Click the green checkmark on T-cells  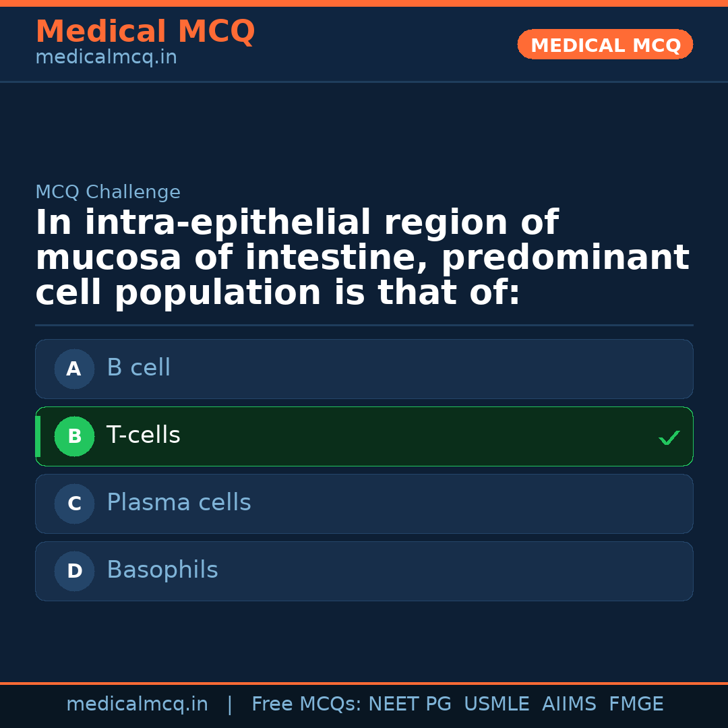669,438
